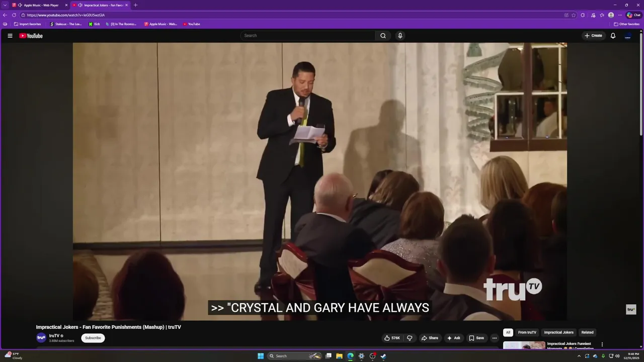Image resolution: width=644 pixels, height=362 pixels.
Task: Go back using the browser back arrow
Action: point(5,15)
